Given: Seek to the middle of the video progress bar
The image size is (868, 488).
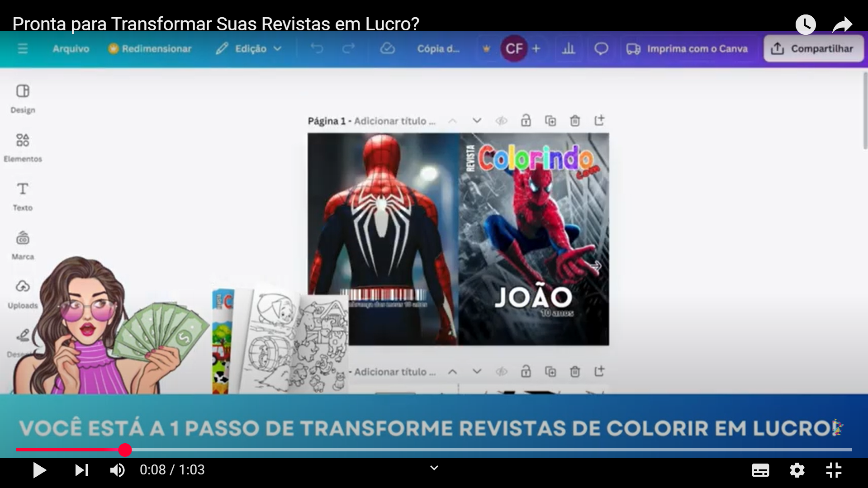Looking at the screenshot, I should pyautogui.click(x=434, y=450).
